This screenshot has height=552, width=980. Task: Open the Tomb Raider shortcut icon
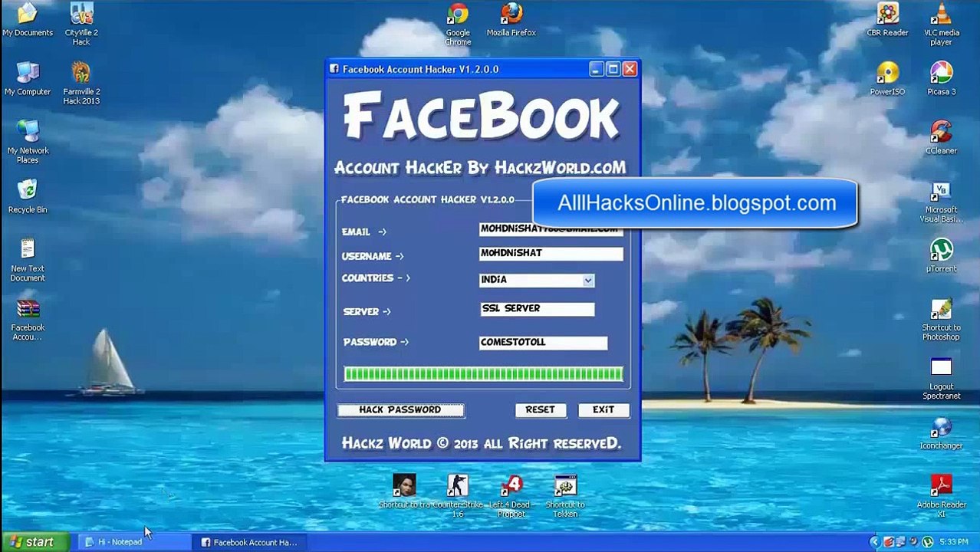[x=404, y=491]
